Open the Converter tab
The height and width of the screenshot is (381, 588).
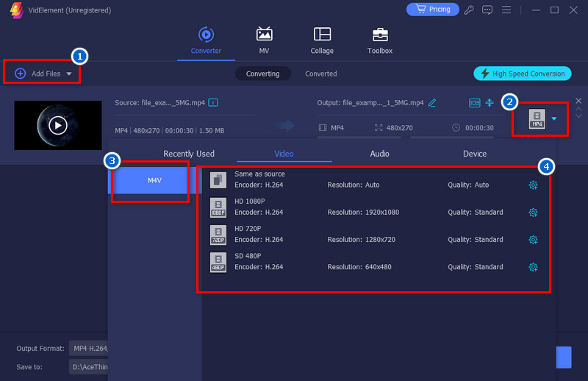pos(206,40)
